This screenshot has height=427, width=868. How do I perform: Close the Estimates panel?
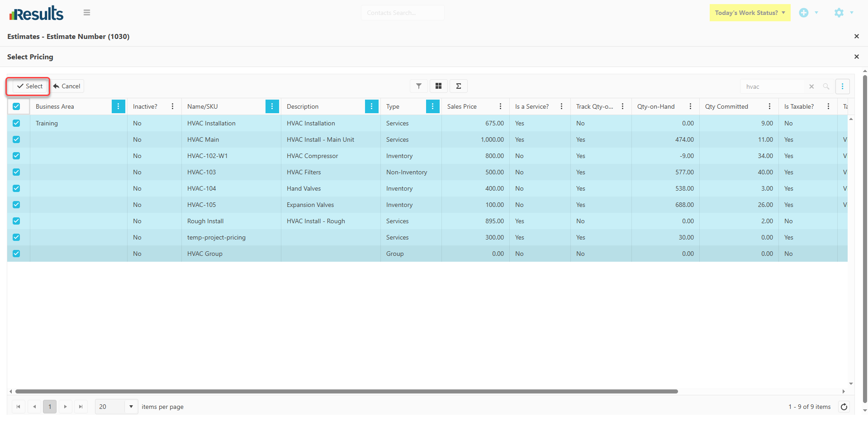[856, 36]
